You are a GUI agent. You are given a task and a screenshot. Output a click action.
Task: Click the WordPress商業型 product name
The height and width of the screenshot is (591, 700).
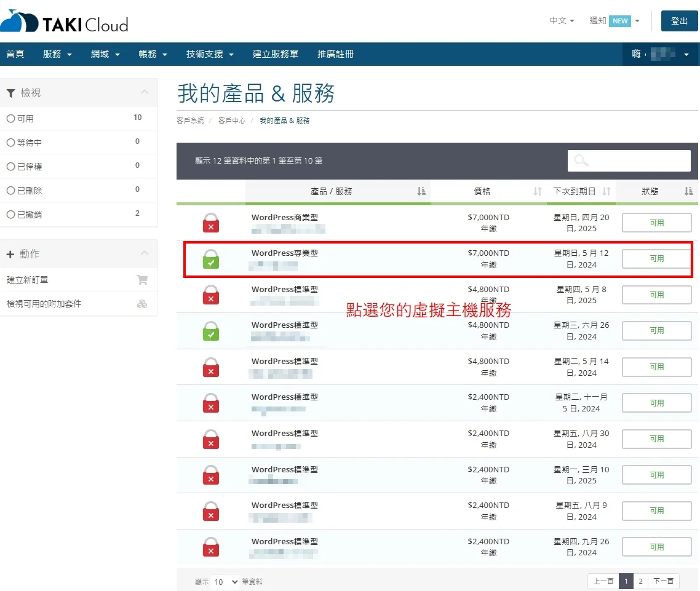click(285, 217)
